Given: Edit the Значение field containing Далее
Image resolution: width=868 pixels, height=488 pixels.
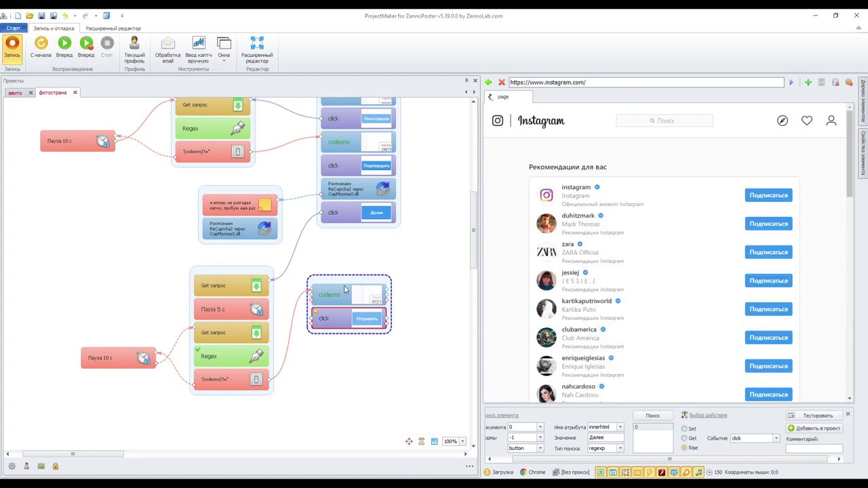Looking at the screenshot, I should pyautogui.click(x=606, y=438).
